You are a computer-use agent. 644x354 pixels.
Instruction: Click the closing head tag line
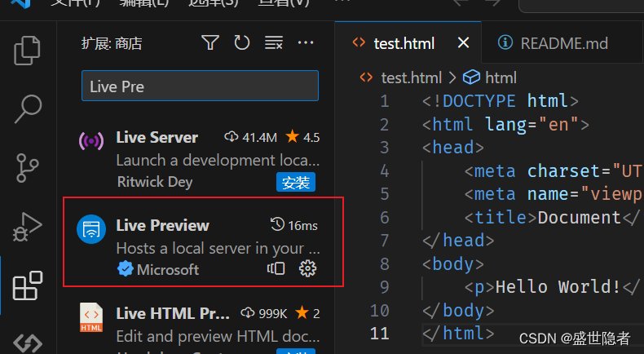pyautogui.click(x=458, y=241)
